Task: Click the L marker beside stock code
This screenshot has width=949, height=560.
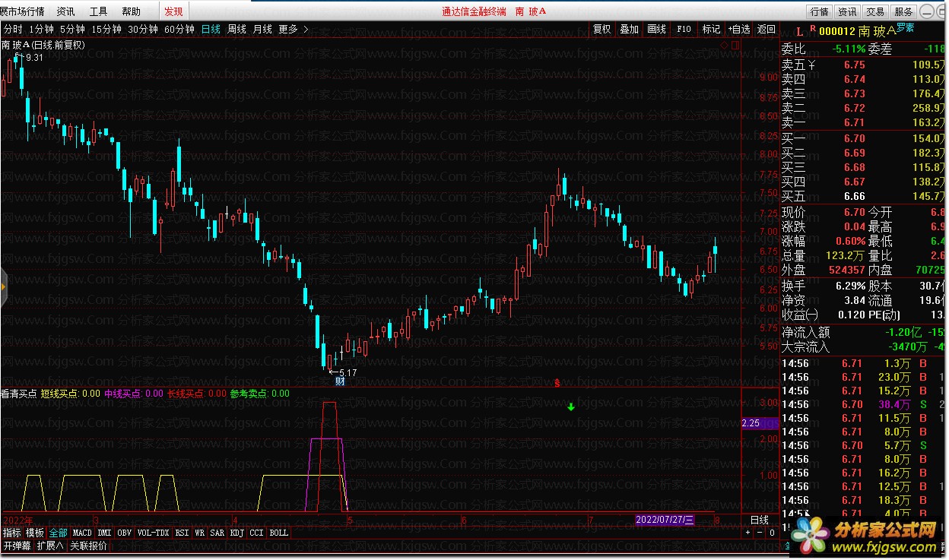Action: pyautogui.click(x=799, y=31)
